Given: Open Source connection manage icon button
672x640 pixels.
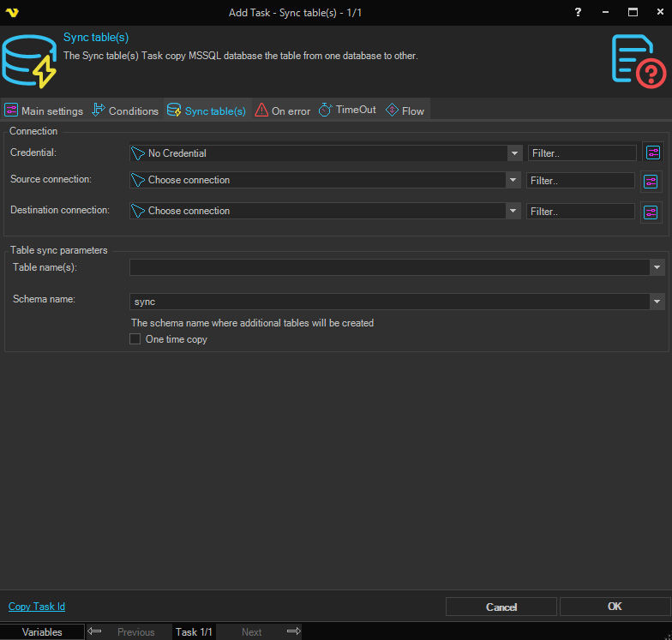Looking at the screenshot, I should pyautogui.click(x=651, y=182).
